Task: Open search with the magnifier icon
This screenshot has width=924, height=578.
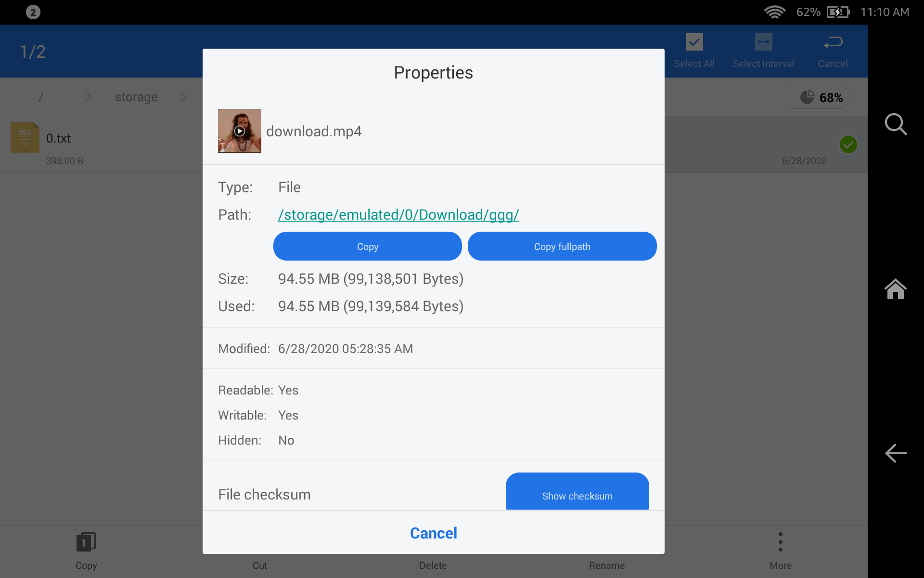Action: 896,125
